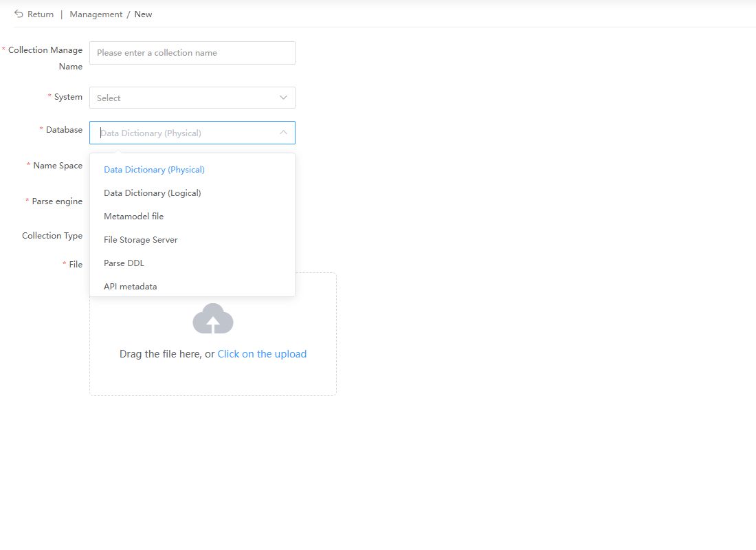This screenshot has height=550, width=756.
Task: Go back using the Return link
Action: coord(41,14)
